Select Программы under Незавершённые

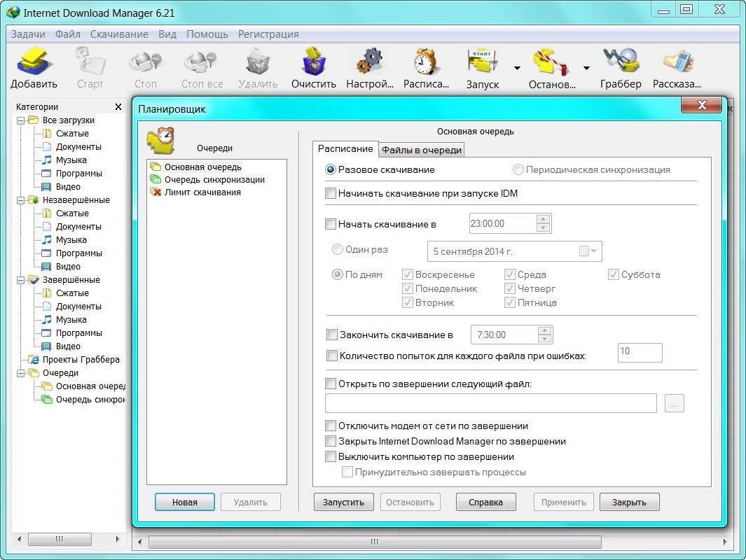click(x=79, y=253)
